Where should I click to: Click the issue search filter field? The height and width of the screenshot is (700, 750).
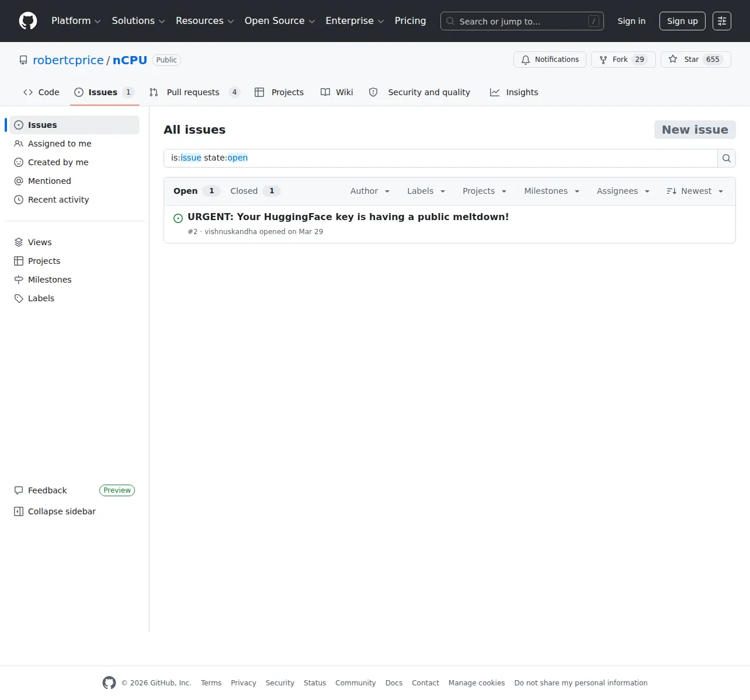point(440,158)
